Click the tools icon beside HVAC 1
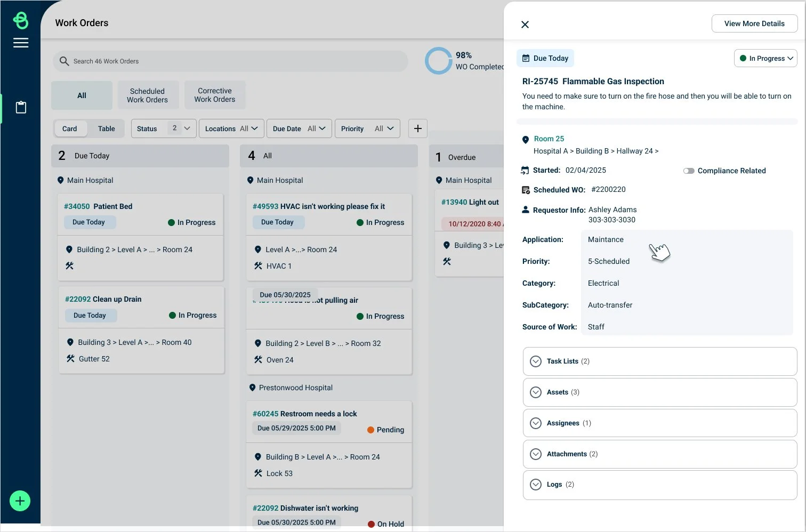Viewport: 806px width, 532px height. point(258,265)
